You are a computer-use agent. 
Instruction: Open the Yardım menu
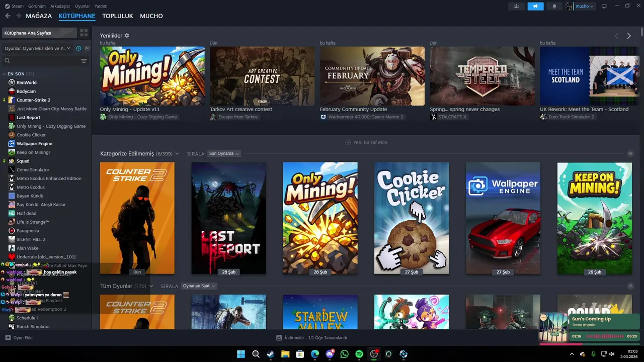[101, 6]
